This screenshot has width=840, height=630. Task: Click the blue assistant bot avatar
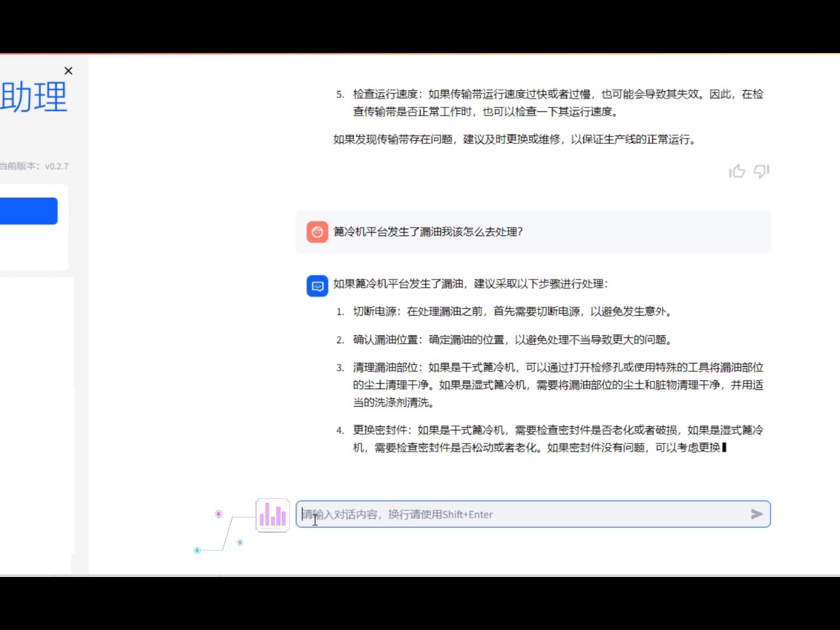[x=317, y=286]
